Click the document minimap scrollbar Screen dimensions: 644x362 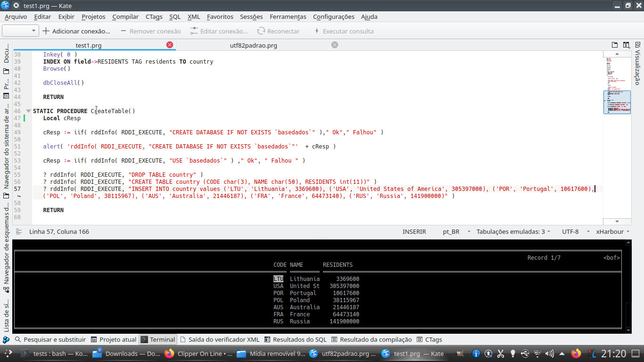coord(617,102)
